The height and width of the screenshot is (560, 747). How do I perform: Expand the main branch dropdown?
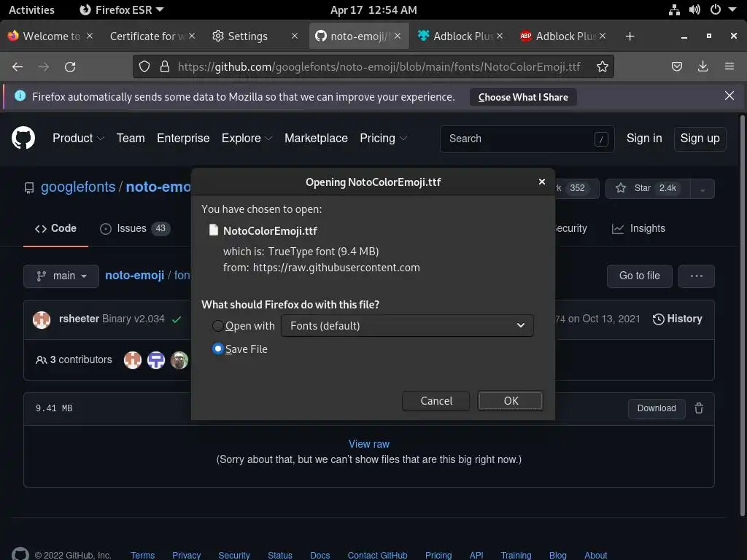click(x=61, y=276)
